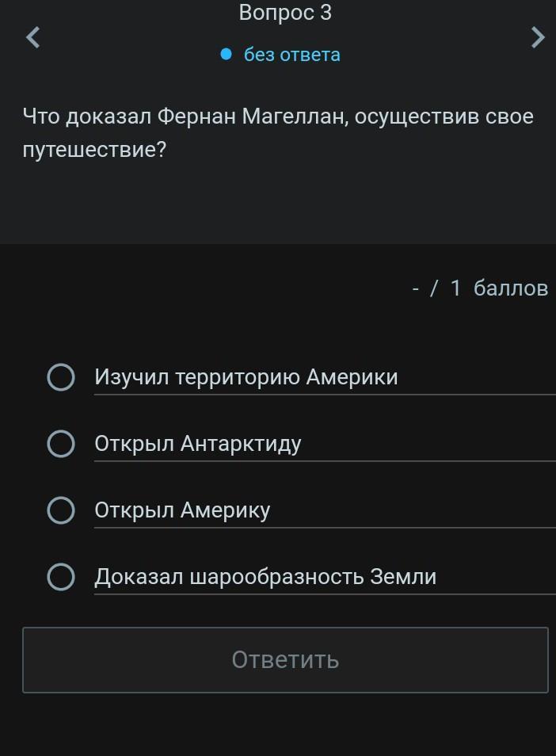Pick the 'Доказал шарообразность Земли' radio button
The image size is (556, 756).
[x=61, y=577]
